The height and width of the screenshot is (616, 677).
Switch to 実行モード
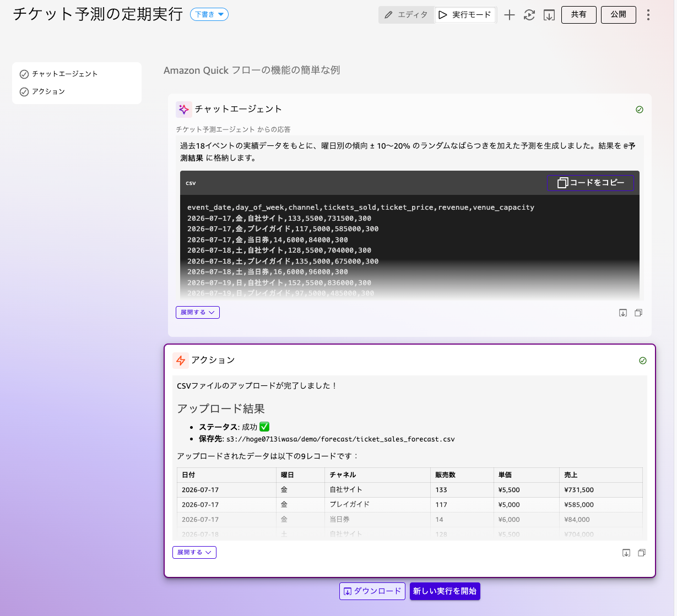[465, 15]
